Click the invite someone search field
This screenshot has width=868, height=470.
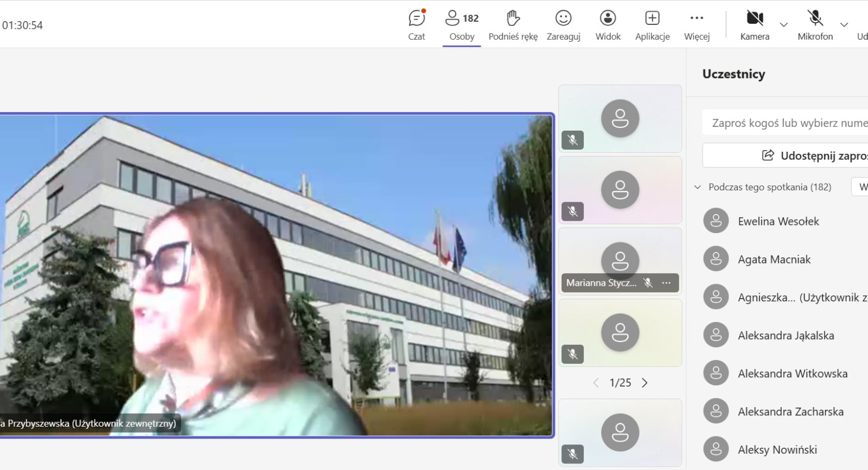[x=787, y=123]
